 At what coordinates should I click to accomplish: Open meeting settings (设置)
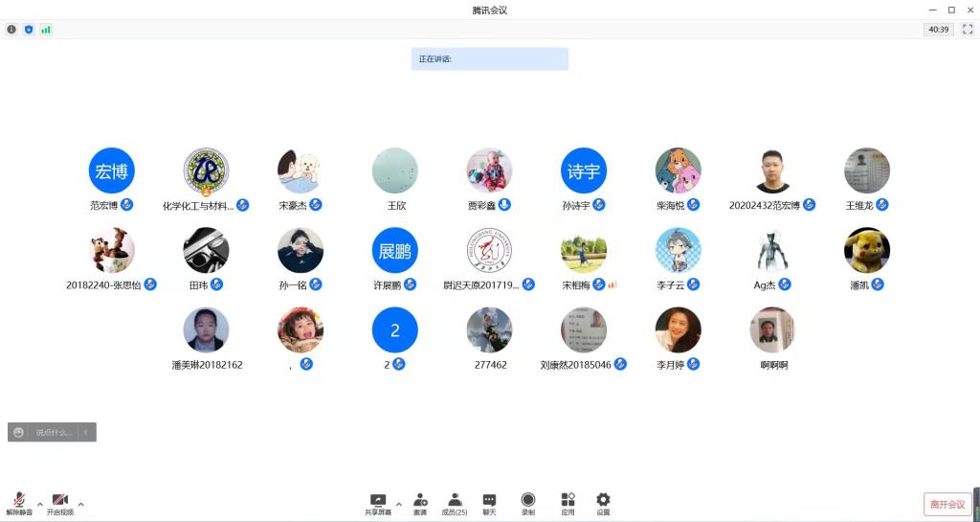pyautogui.click(x=603, y=504)
